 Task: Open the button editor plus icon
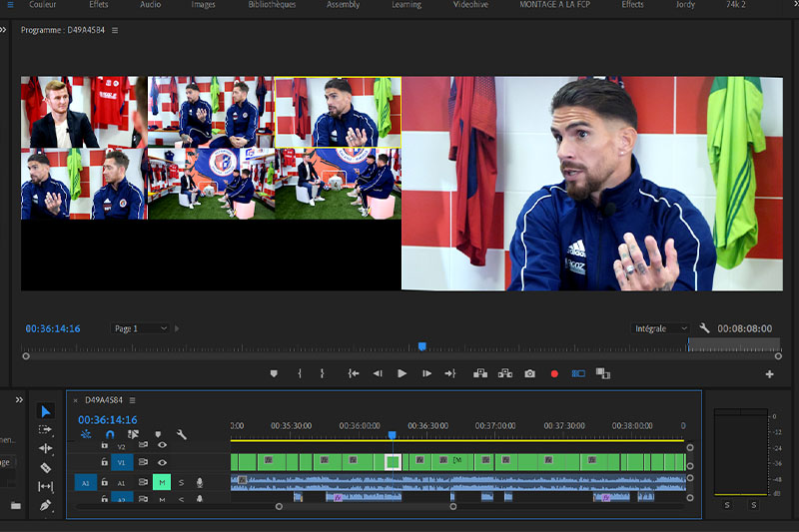click(x=769, y=374)
